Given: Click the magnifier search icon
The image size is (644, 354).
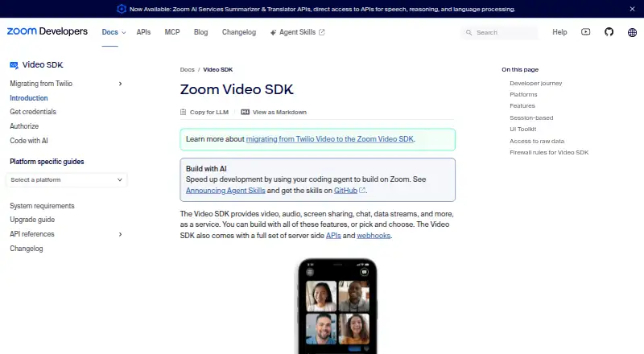Looking at the screenshot, I should pyautogui.click(x=469, y=32).
